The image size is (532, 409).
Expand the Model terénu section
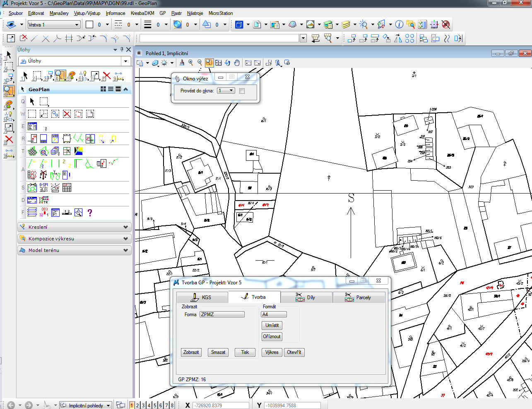pos(75,250)
